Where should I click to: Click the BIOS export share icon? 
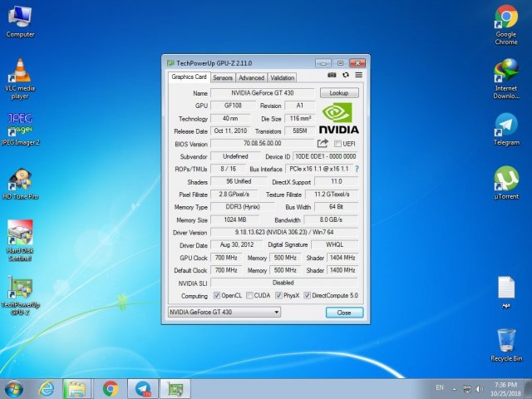tap(323, 144)
